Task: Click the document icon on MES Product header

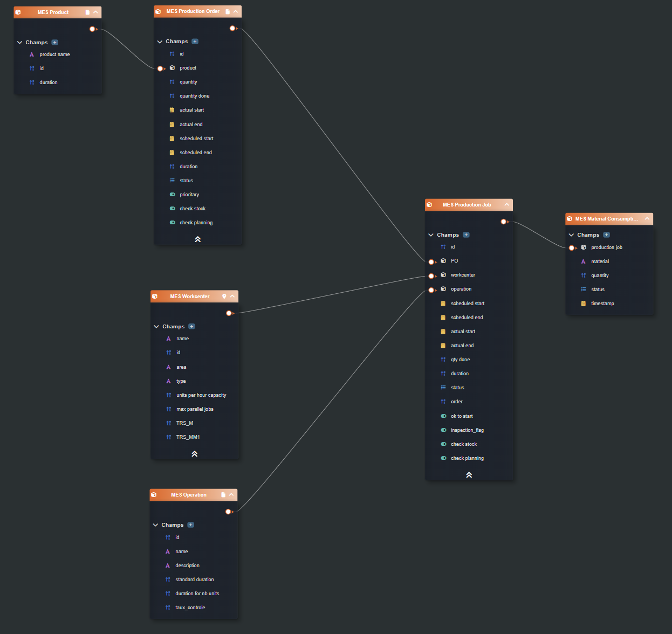Action: click(x=87, y=12)
